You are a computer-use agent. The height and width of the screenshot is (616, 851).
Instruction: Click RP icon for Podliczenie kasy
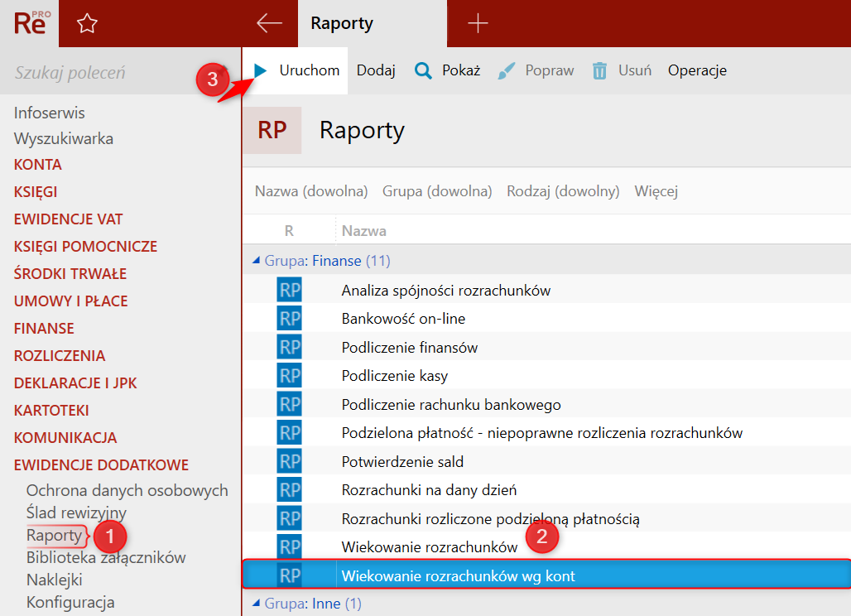tap(289, 376)
